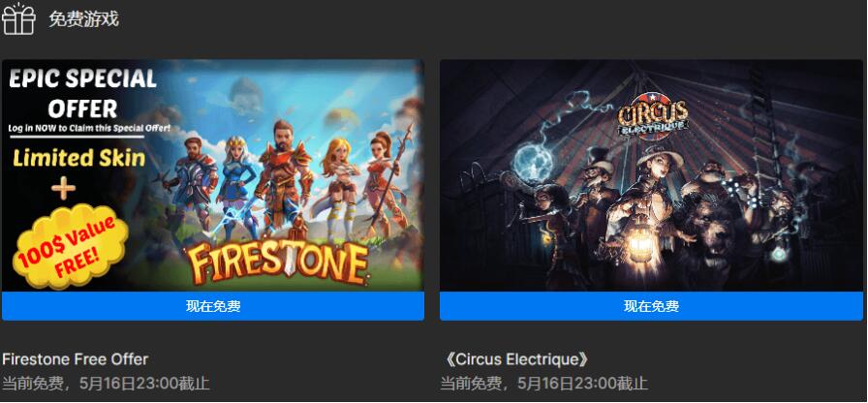The width and height of the screenshot is (868, 403).
Task: Open the 免费游戏 section heading
Action: pyautogui.click(x=83, y=19)
